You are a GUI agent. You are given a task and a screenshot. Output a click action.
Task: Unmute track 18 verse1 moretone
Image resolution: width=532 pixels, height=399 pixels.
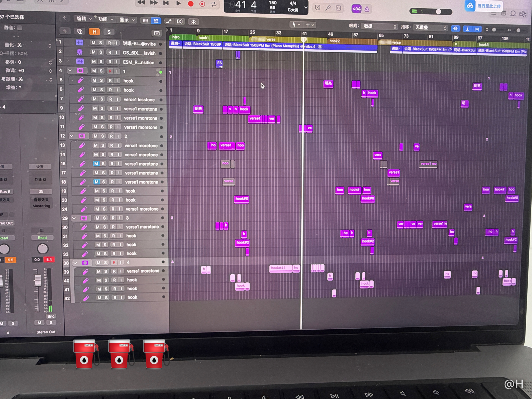click(97, 182)
